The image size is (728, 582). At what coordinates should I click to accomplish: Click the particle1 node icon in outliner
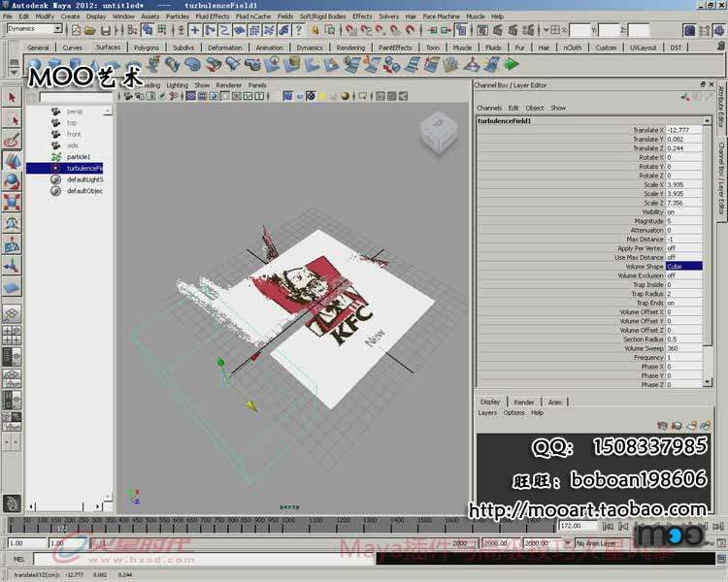[56, 157]
